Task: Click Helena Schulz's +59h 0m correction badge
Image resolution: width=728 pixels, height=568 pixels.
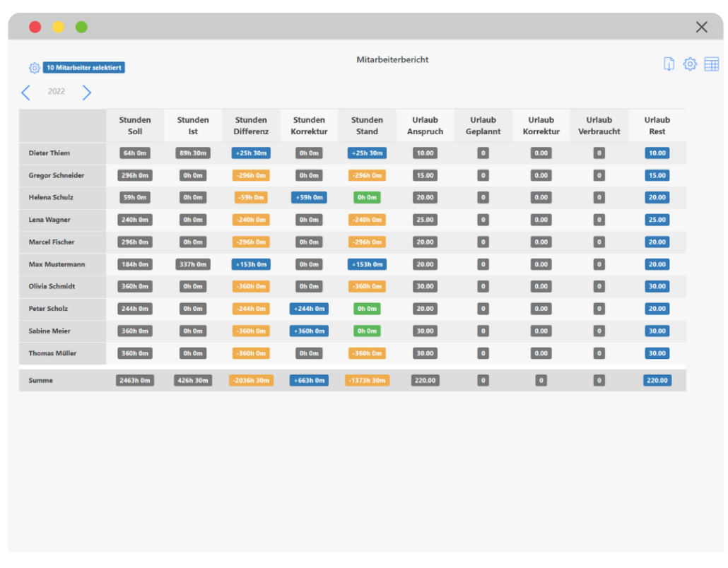Action: (x=309, y=198)
